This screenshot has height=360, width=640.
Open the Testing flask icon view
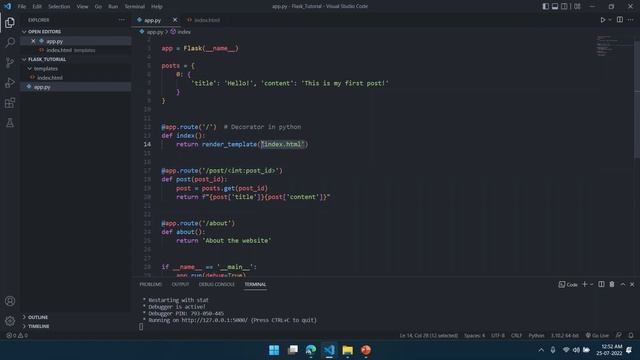(x=10, y=123)
